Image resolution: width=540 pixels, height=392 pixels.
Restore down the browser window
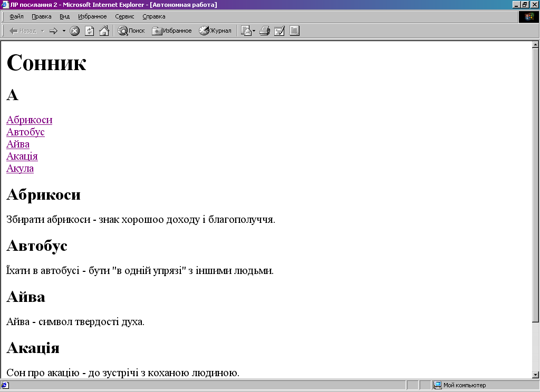tap(525, 5)
